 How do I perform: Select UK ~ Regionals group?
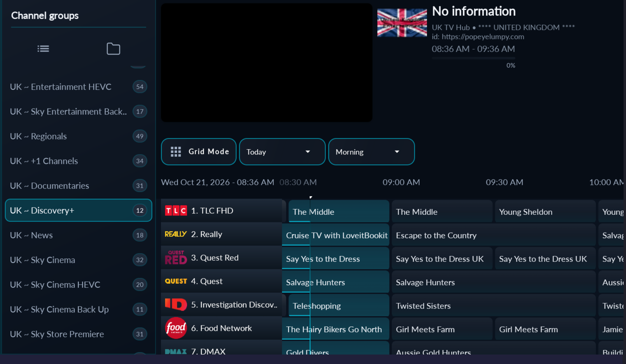[78, 136]
